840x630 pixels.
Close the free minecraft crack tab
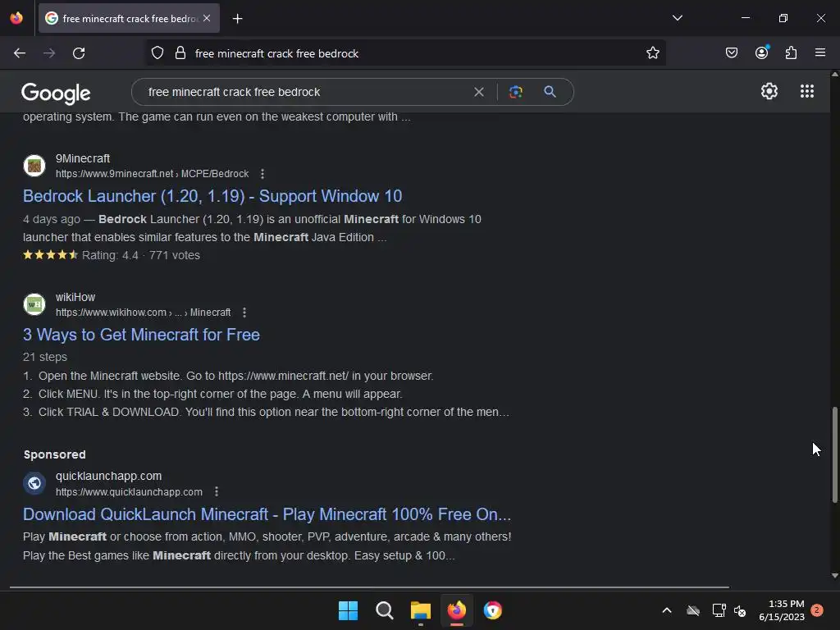tap(207, 18)
